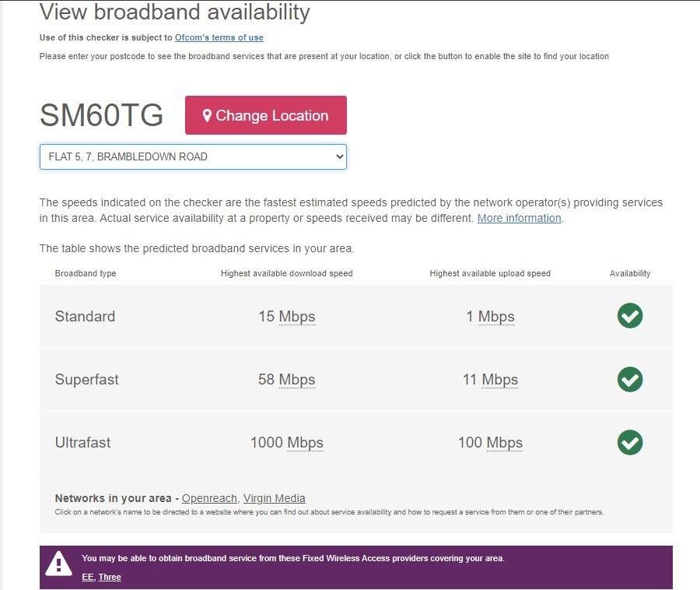Click the warning triangle in purple banner
Screen dimensions: 700x590
(x=58, y=565)
